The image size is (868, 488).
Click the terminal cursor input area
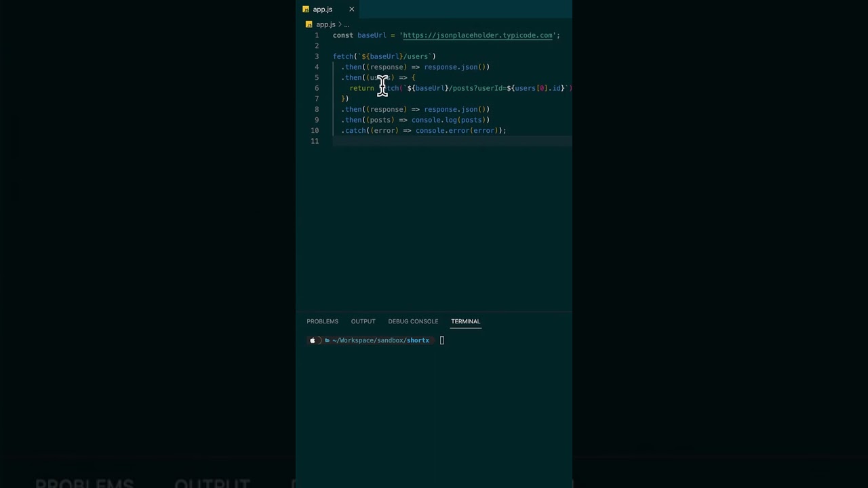(442, 340)
